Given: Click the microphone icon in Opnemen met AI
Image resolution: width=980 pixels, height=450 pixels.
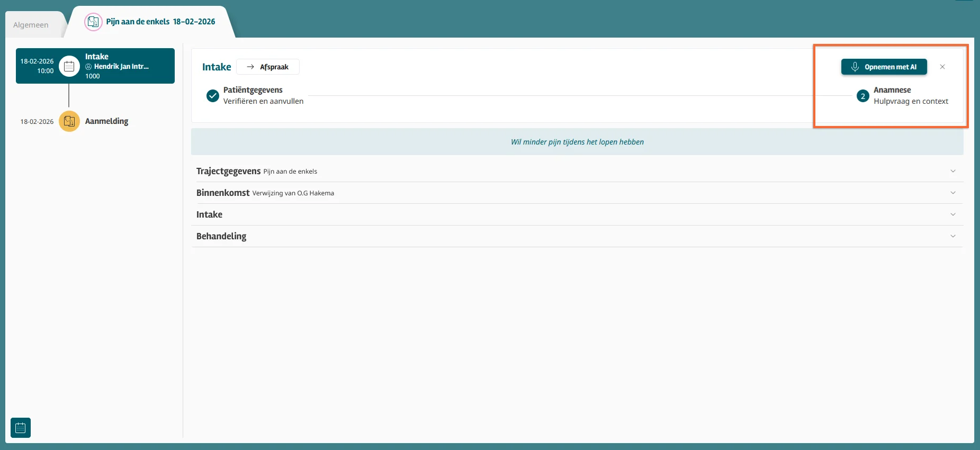Looking at the screenshot, I should (855, 67).
